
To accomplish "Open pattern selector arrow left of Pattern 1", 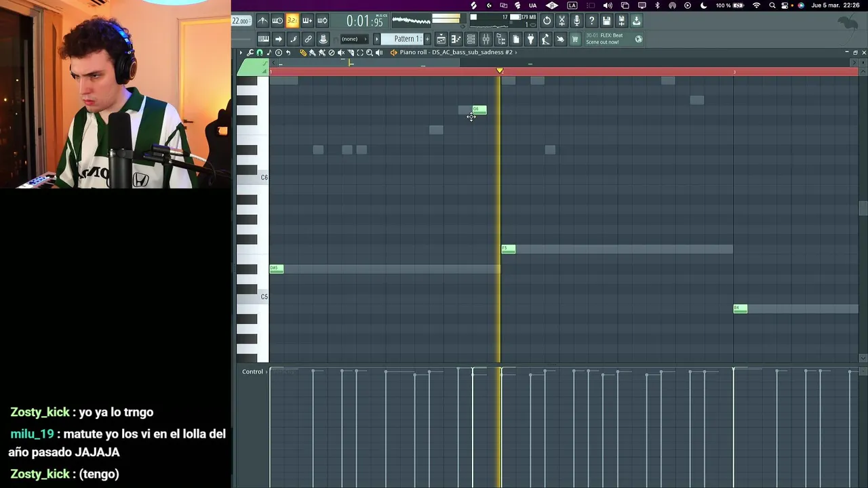I will click(x=376, y=39).
